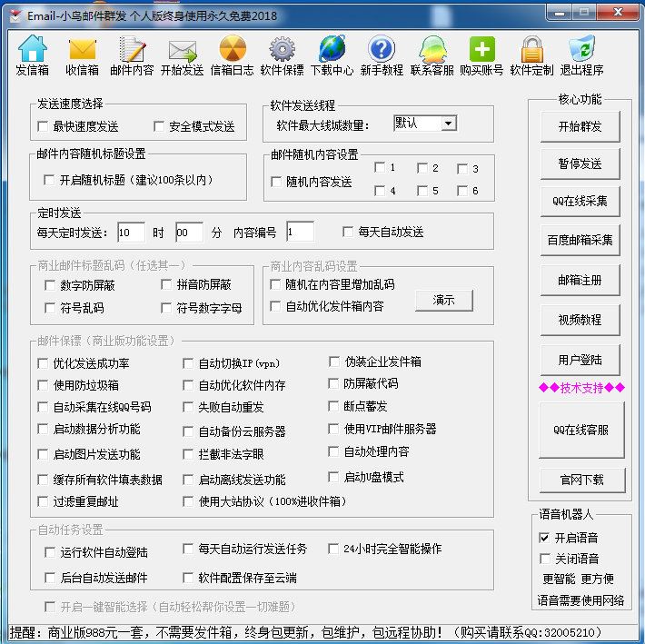The width and height of the screenshot is (645, 644).
Task: Open the 收信箱 envelope icon
Action: (83, 49)
